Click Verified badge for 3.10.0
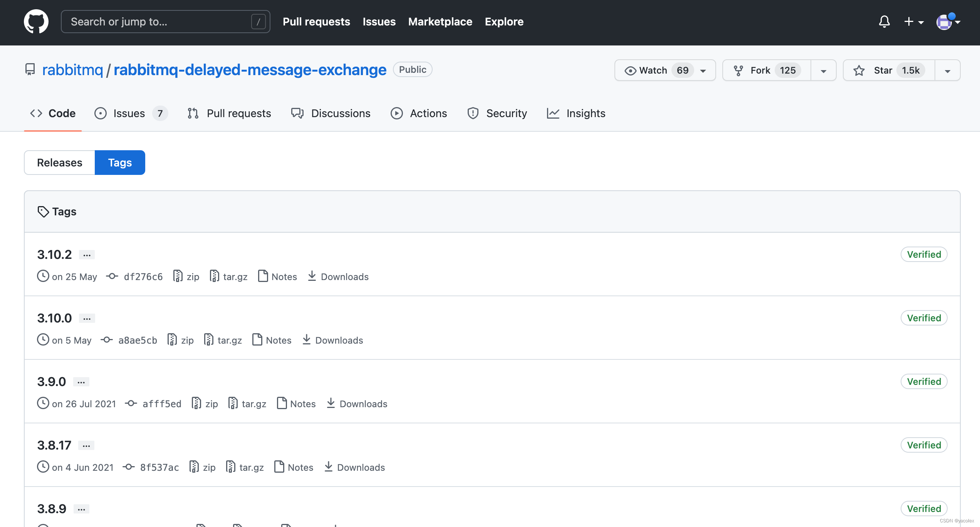Screen dimensions: 980x527 coord(924,318)
